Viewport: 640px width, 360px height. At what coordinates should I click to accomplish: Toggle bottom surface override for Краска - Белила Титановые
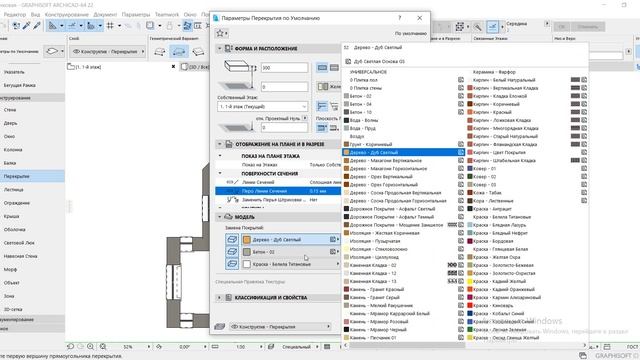(232, 264)
